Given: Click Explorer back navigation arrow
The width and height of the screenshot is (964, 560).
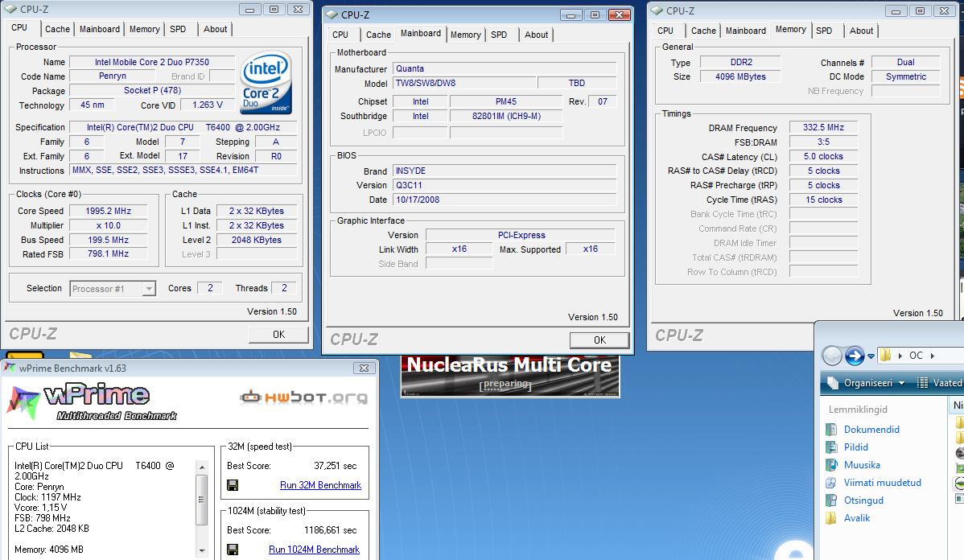Looking at the screenshot, I should pyautogui.click(x=831, y=356).
